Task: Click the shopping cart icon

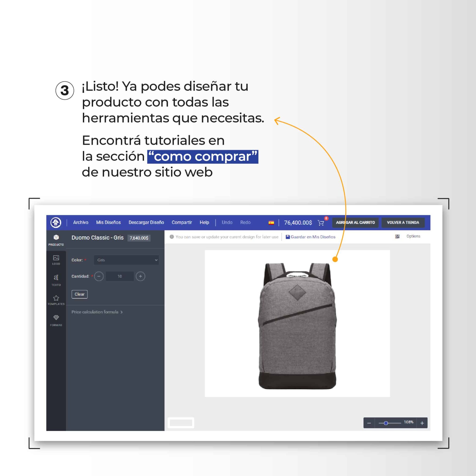Action: tap(321, 223)
